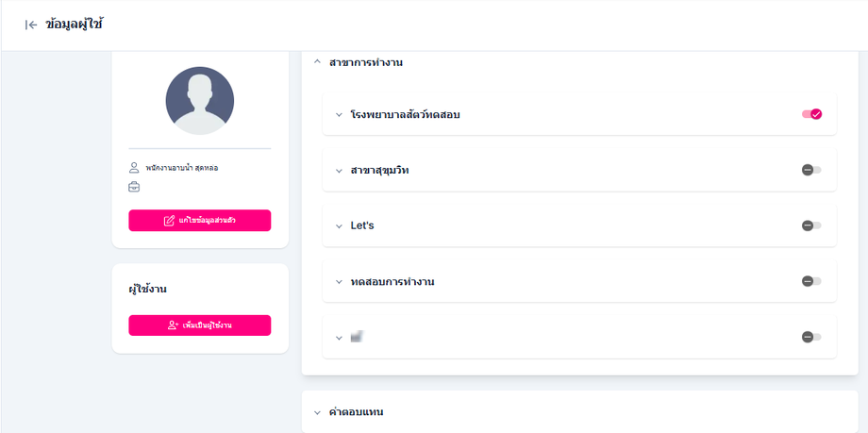Viewport: 868px width, 433px height.
Task: Expand the สาขาสุขุมวิท branch row
Action: [x=339, y=171]
